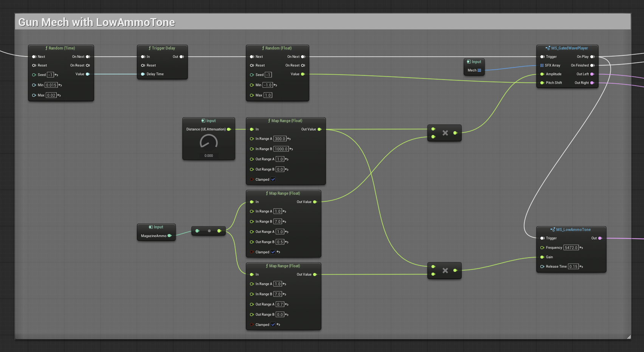Click reset arrow next to Min 0.015
Viewport: 644px width, 352px height.
[x=60, y=85]
